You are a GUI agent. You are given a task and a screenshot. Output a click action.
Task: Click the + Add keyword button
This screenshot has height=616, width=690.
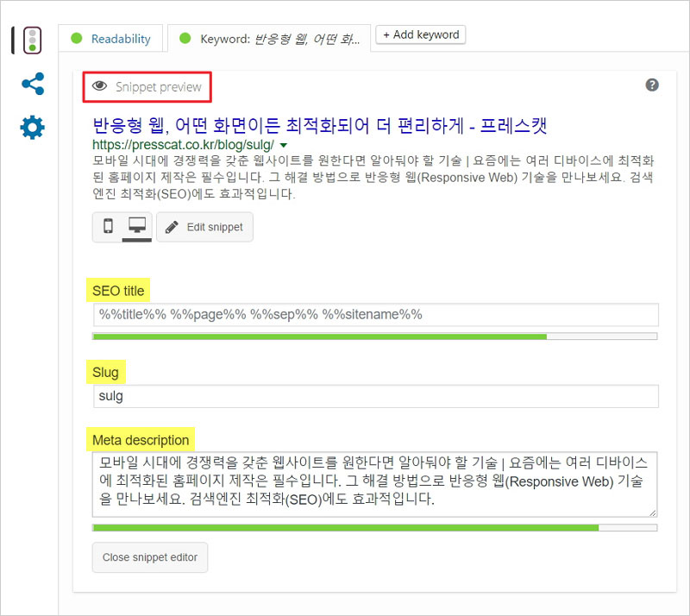pyautogui.click(x=421, y=35)
